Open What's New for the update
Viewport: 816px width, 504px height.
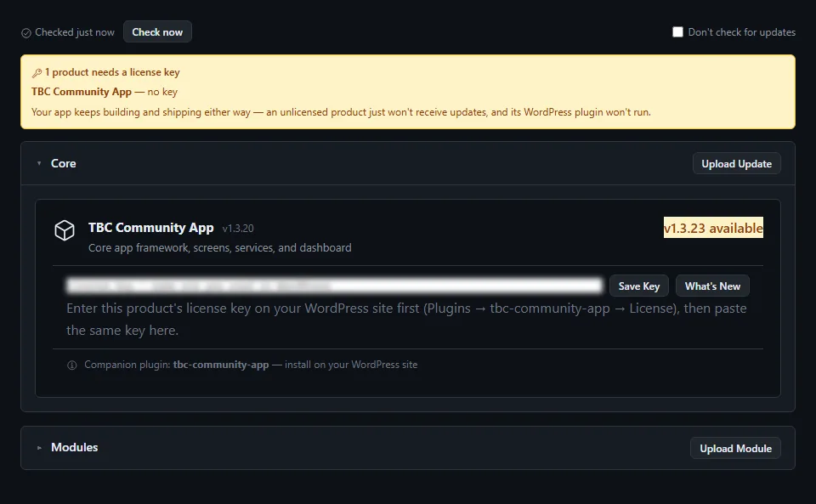click(x=712, y=286)
